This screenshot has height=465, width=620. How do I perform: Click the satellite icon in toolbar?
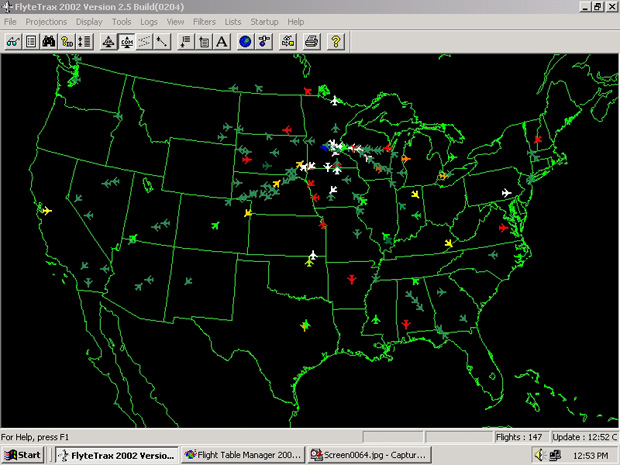tap(264, 41)
